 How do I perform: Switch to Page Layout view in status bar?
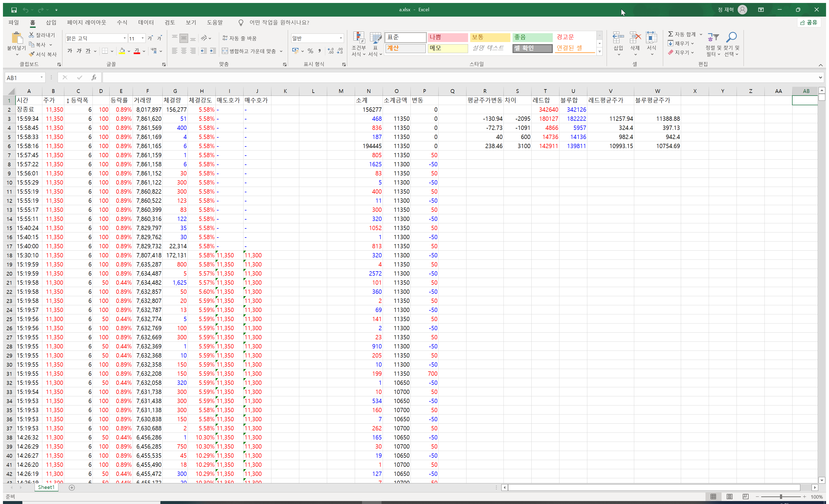pyautogui.click(x=729, y=497)
